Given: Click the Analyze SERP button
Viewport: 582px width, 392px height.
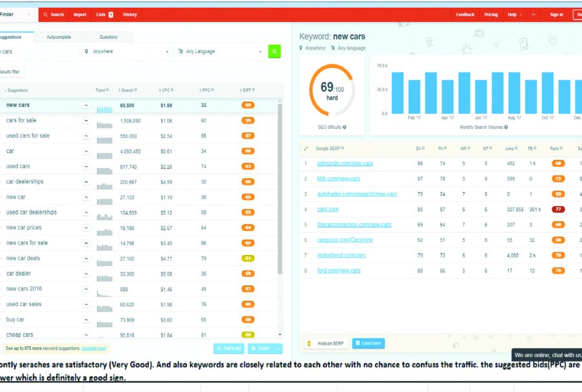Looking at the screenshot, I should (x=327, y=343).
